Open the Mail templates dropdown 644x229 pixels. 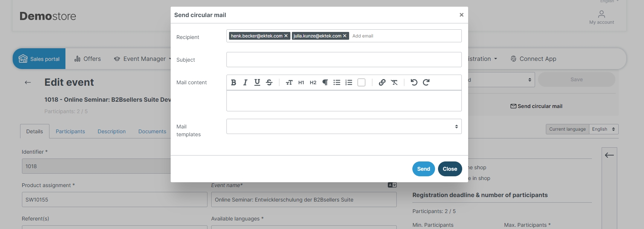tap(344, 127)
